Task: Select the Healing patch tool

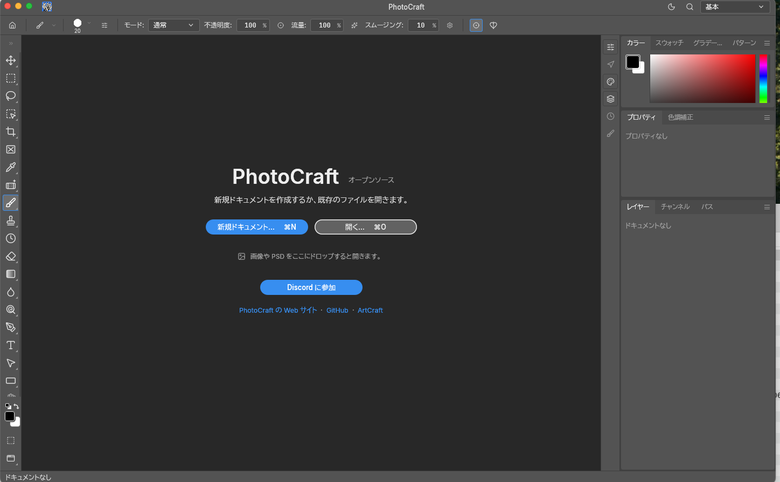Action: [10, 185]
